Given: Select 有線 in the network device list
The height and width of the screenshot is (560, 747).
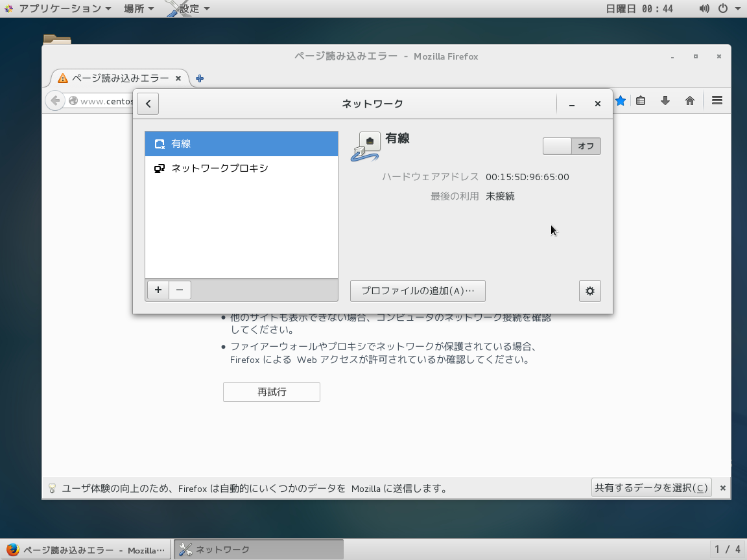Looking at the screenshot, I should coord(241,144).
